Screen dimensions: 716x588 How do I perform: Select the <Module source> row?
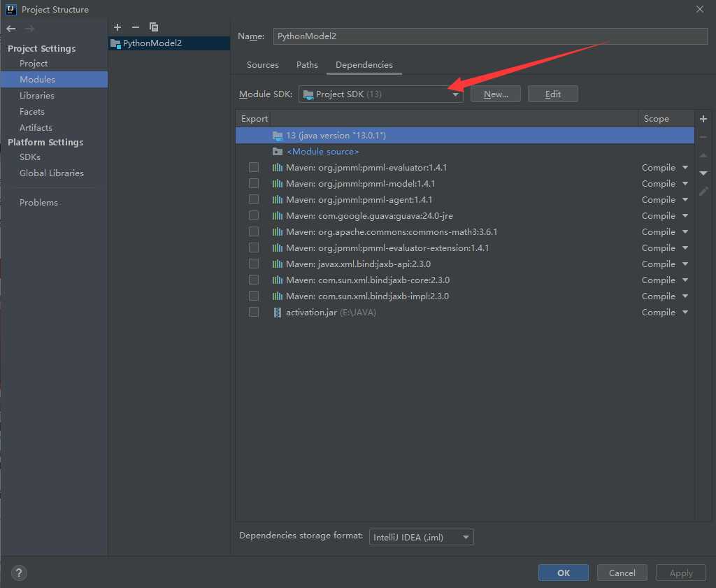coord(465,152)
